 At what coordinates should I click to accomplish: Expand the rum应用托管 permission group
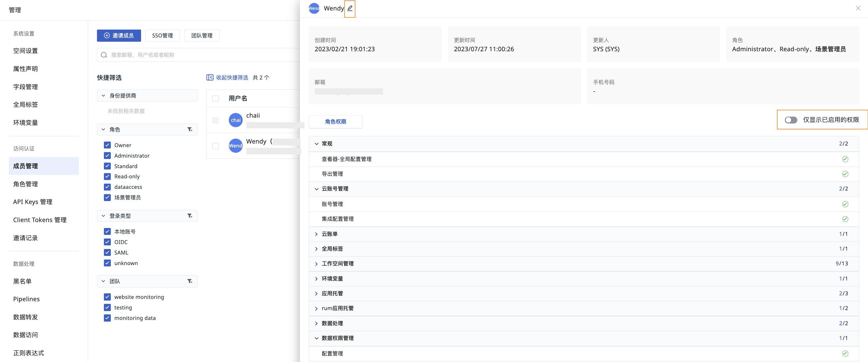tap(316, 308)
